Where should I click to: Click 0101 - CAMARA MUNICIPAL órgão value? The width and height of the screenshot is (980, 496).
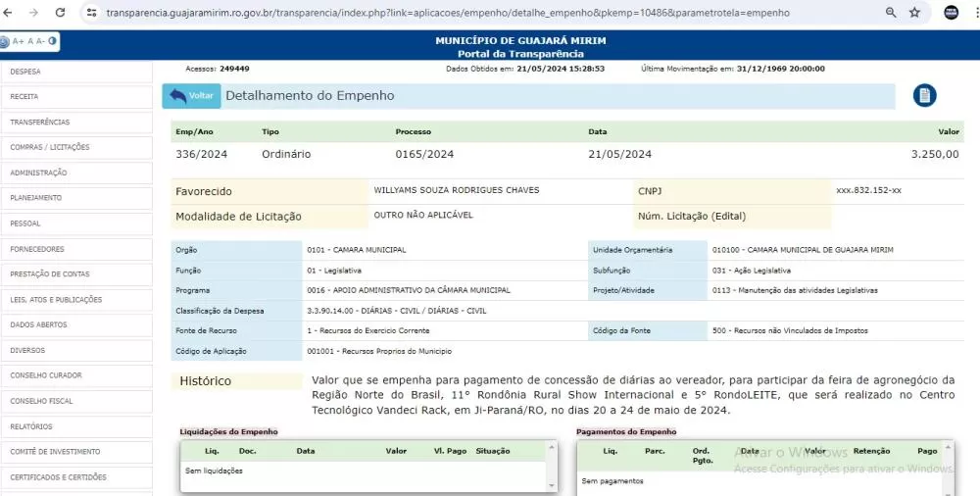(357, 250)
